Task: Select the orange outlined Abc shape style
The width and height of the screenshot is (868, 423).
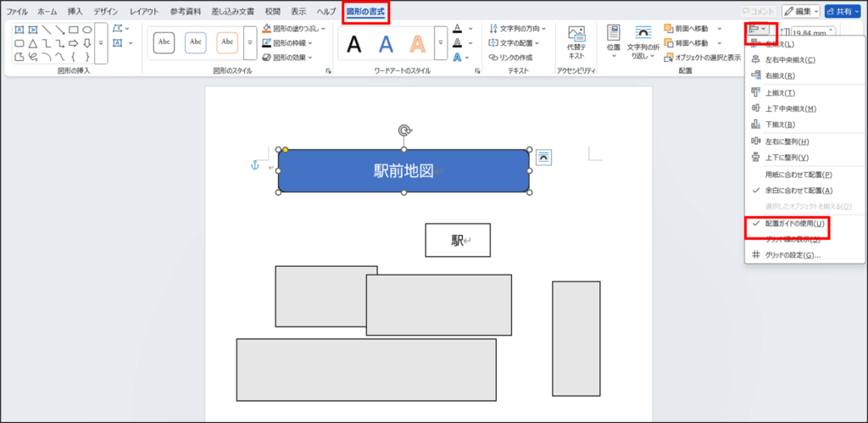Action: click(x=227, y=42)
